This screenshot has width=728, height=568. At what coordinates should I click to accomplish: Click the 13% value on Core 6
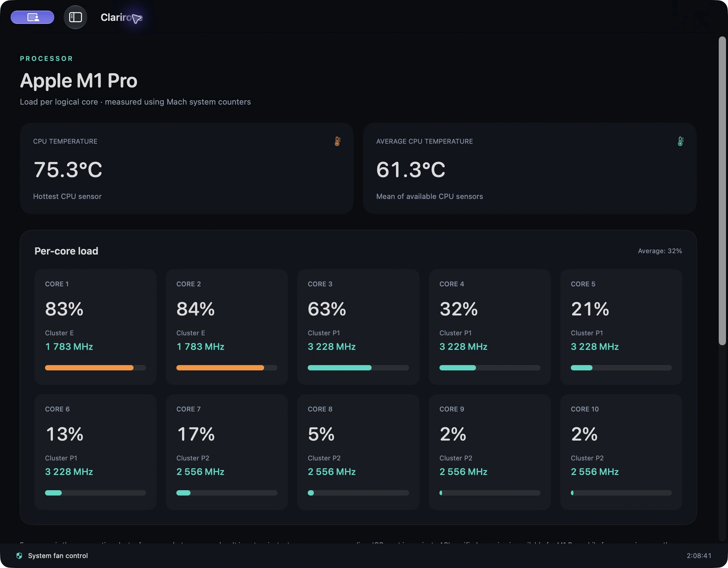tap(64, 434)
